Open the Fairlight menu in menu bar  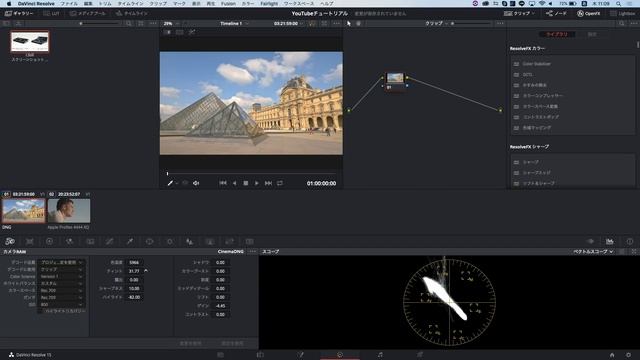pos(269,3)
